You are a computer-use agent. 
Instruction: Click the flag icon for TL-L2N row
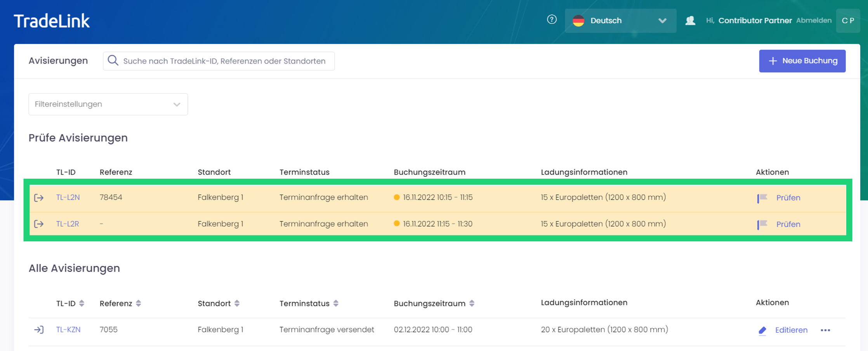point(762,198)
